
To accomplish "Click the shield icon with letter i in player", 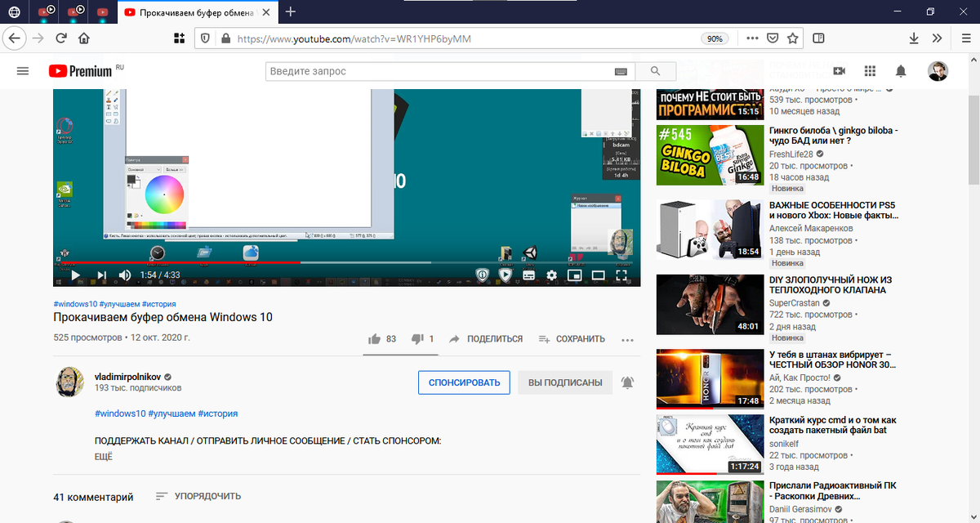I will coord(483,275).
